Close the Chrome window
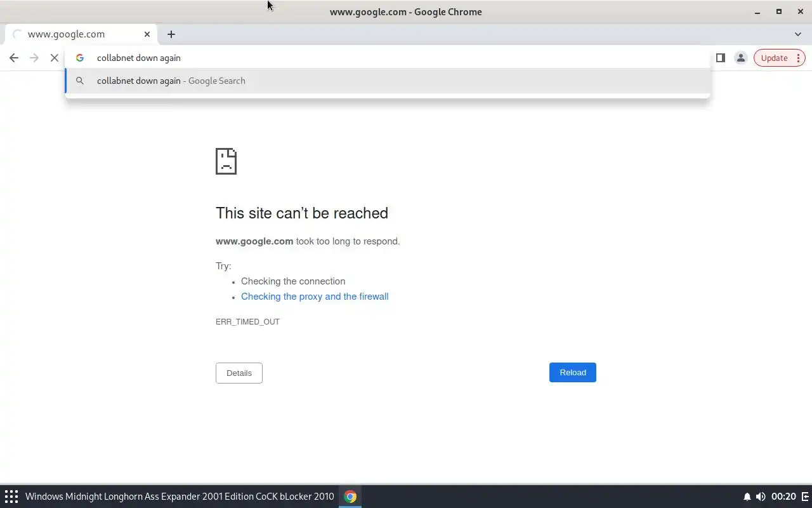Screen dimensions: 812x508 (x=801, y=12)
